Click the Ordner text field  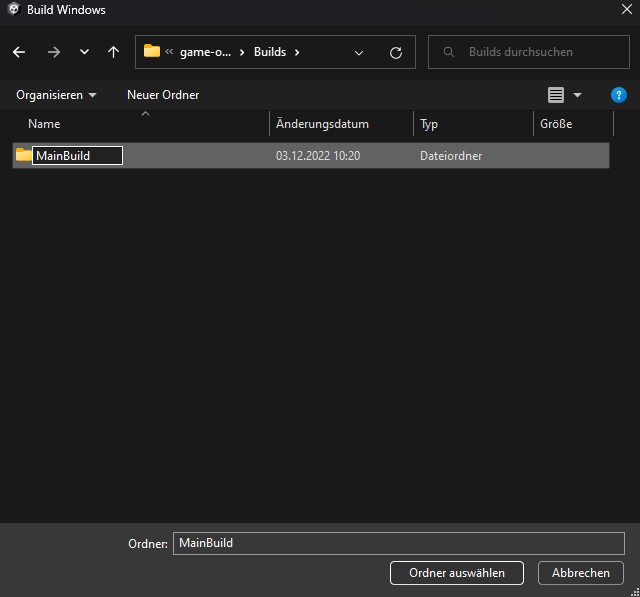click(x=399, y=543)
